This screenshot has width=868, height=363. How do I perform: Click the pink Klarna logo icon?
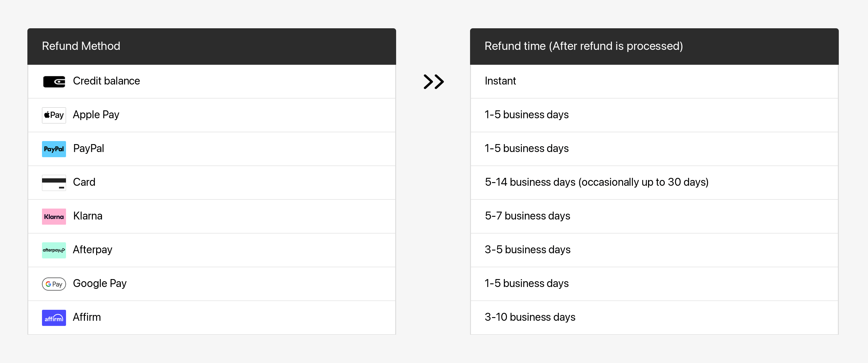[x=54, y=216]
